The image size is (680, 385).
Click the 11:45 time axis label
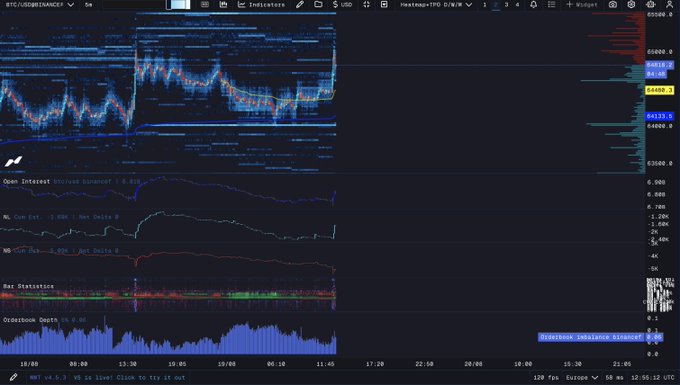pyautogui.click(x=325, y=364)
